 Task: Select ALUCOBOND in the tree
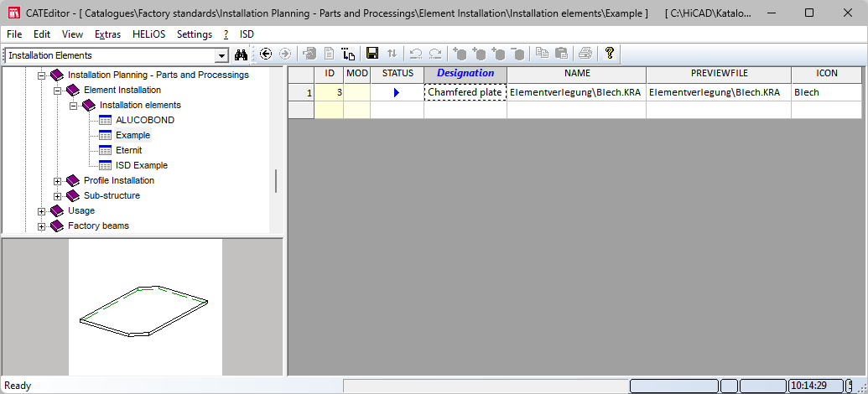(145, 120)
